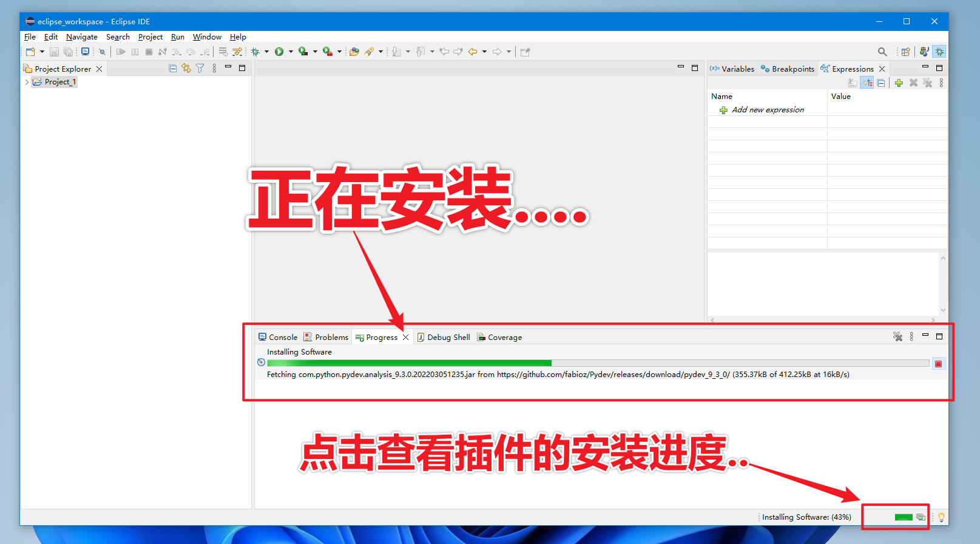The height and width of the screenshot is (544, 980).
Task: Switch to the Debug Shell tab
Action: (x=443, y=337)
